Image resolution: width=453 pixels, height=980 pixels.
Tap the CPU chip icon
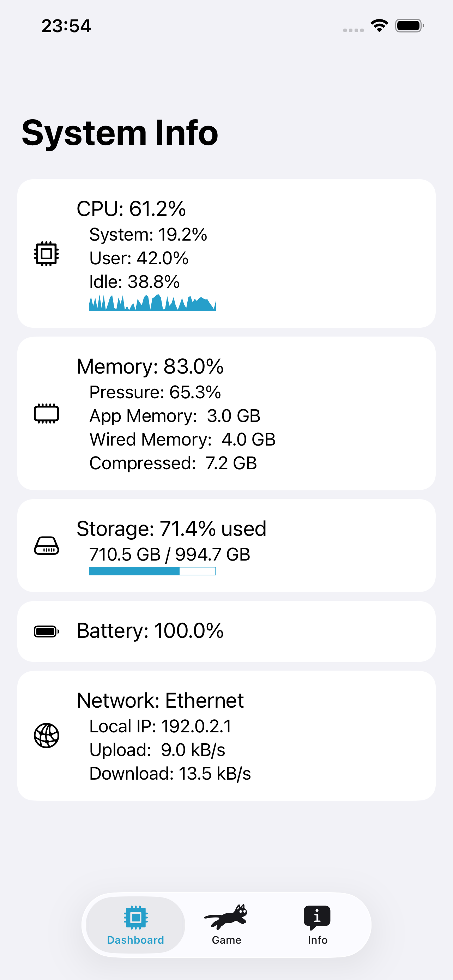[47, 253]
